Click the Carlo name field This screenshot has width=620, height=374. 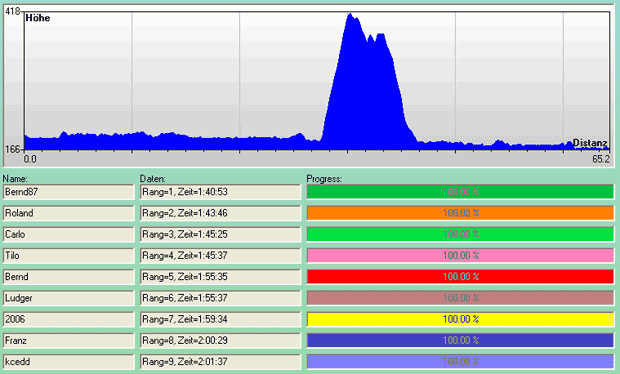(x=69, y=234)
